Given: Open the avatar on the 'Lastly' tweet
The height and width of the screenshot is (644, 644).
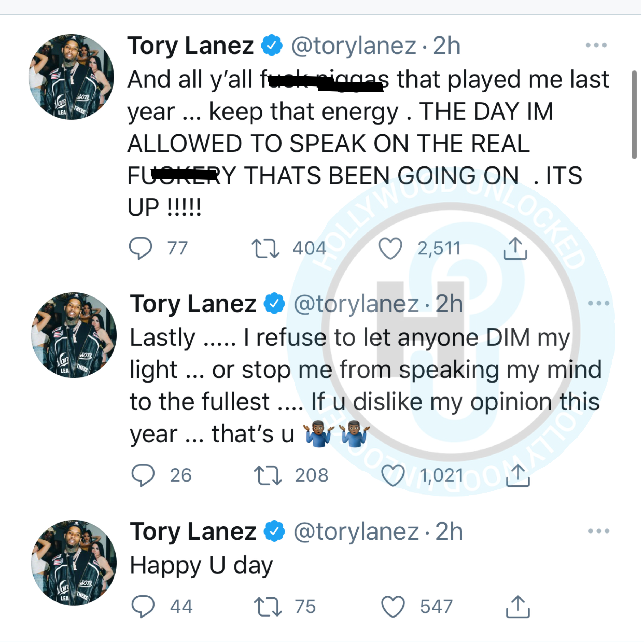Looking at the screenshot, I should click(74, 335).
